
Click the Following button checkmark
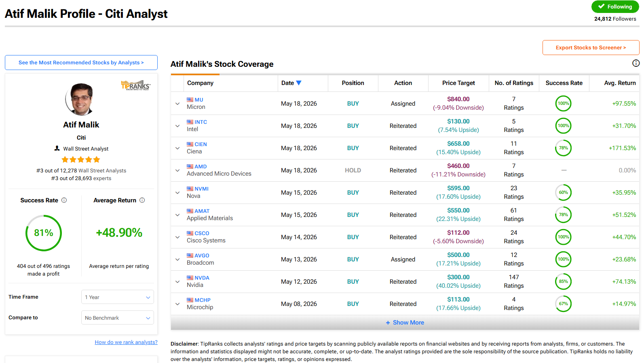point(602,6)
